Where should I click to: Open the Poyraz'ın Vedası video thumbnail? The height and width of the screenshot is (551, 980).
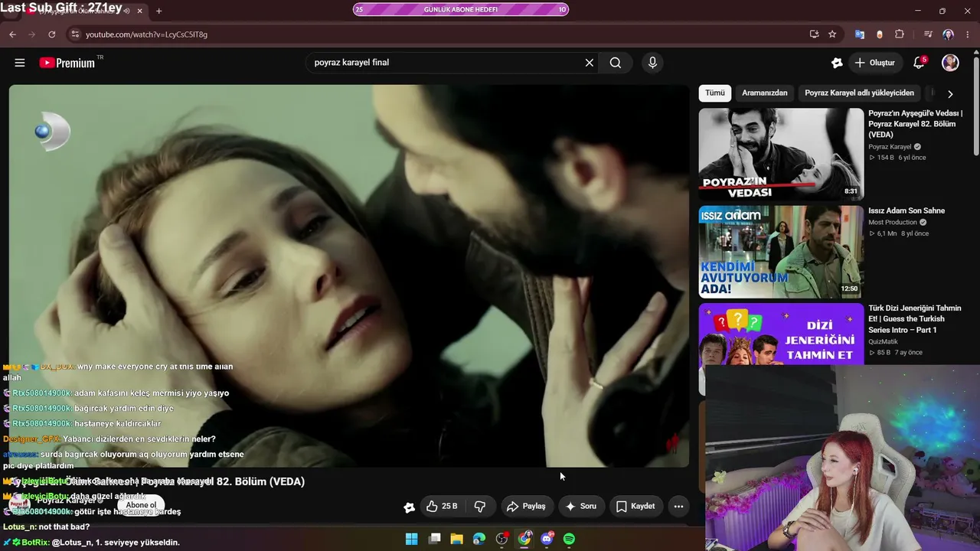781,154
